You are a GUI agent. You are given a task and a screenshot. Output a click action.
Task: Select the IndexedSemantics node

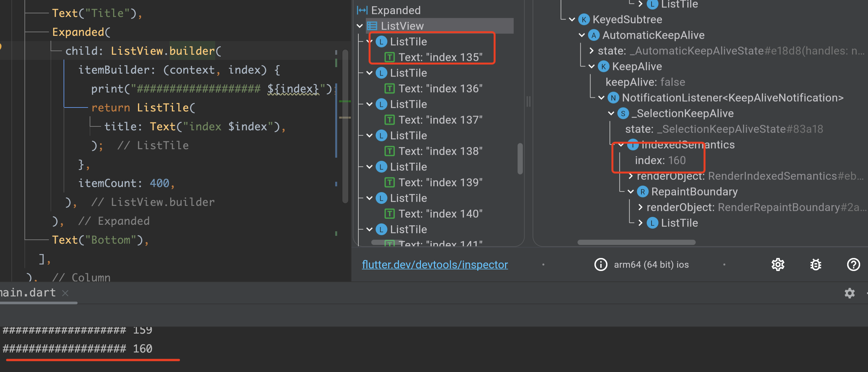687,145
